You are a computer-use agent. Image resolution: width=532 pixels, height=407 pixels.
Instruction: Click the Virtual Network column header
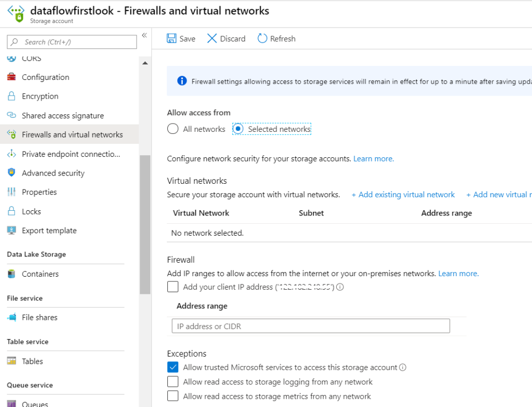coord(201,213)
